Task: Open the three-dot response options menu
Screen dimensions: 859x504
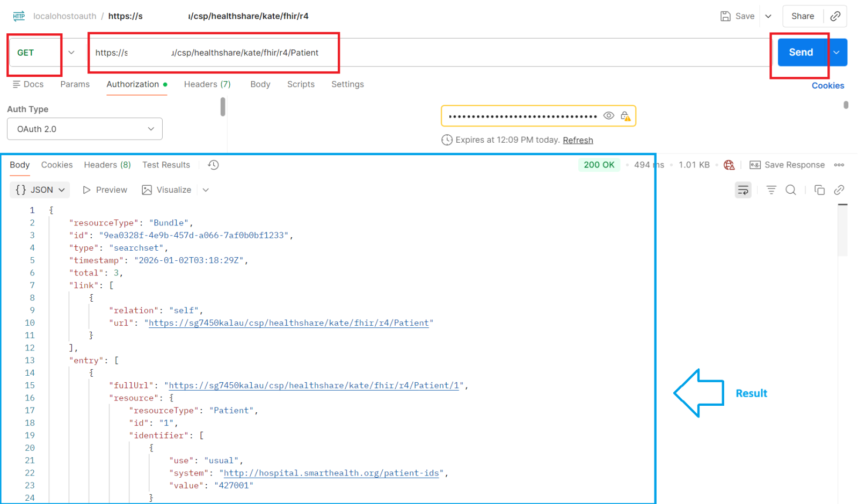Action: click(839, 165)
